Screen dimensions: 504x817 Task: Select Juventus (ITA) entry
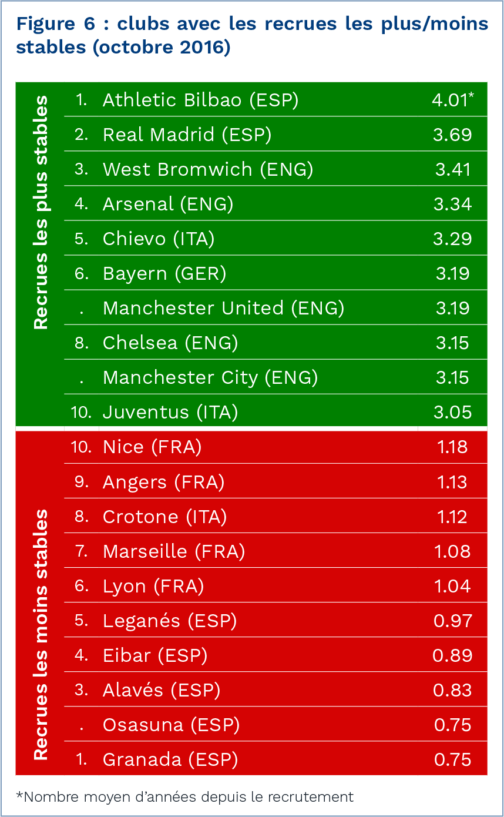(170, 412)
